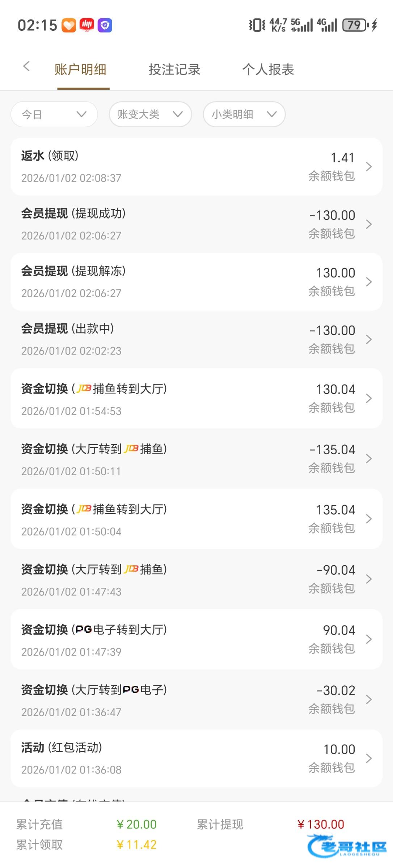The image size is (393, 868).
Task: Tap chevron beside -90.04 transfer entry
Action: (x=369, y=579)
